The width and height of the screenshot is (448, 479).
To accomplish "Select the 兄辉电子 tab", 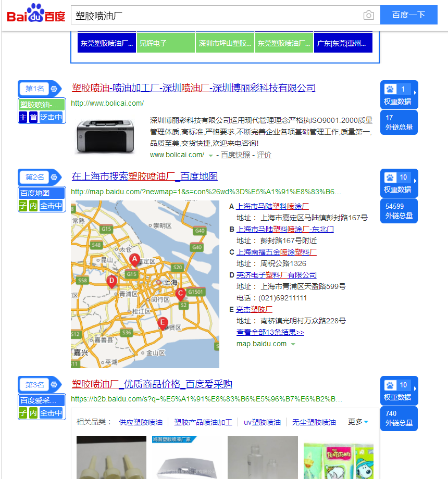I will 166,43.
